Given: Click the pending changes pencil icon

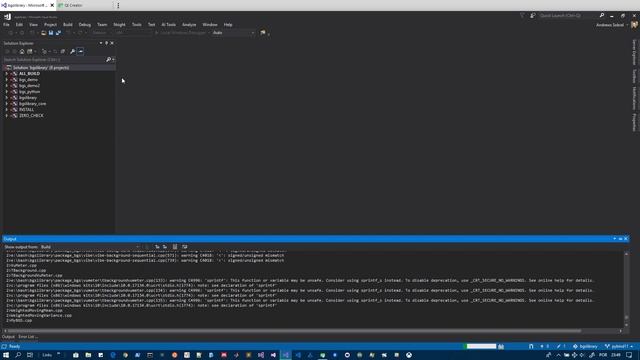Looking at the screenshot, I should pos(559,346).
